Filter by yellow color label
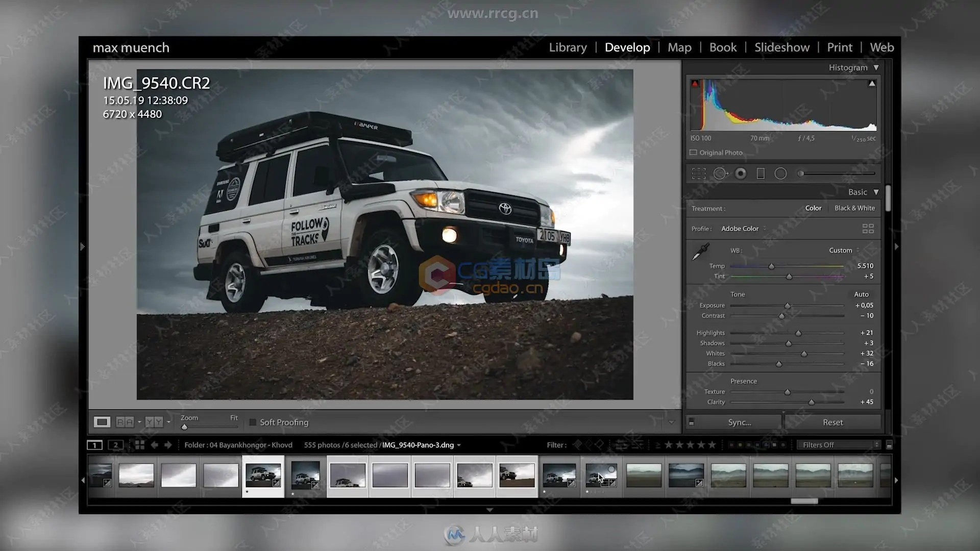Image resolution: width=980 pixels, height=551 pixels. tap(740, 445)
